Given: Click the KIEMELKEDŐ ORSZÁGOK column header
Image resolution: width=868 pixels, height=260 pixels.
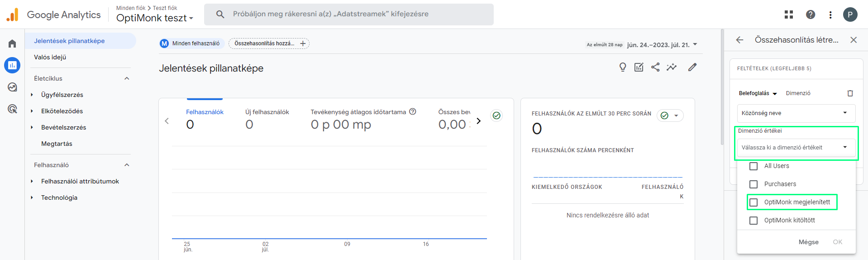Looking at the screenshot, I should pyautogui.click(x=567, y=187).
